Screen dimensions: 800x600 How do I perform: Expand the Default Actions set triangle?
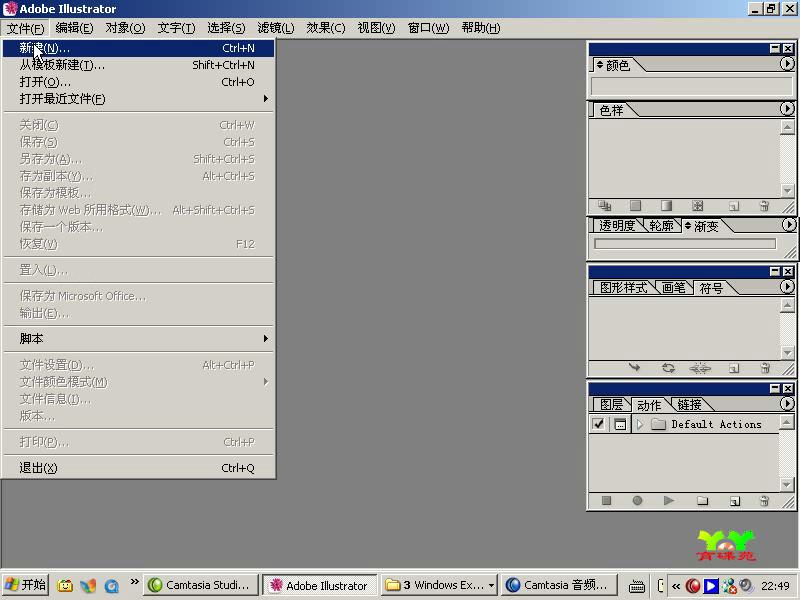(x=640, y=424)
